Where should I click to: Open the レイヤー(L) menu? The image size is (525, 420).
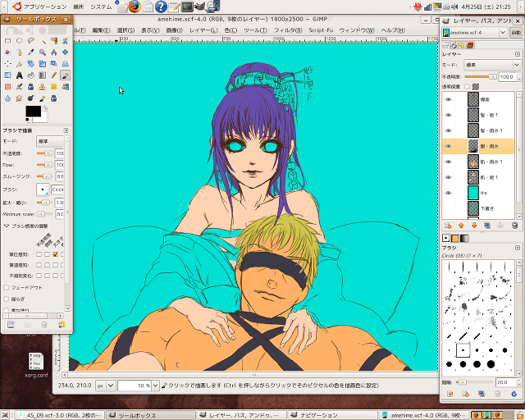(203, 30)
